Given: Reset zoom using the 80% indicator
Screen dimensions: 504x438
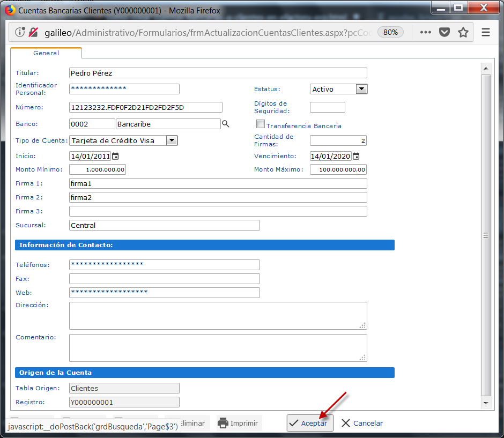Looking at the screenshot, I should [390, 32].
